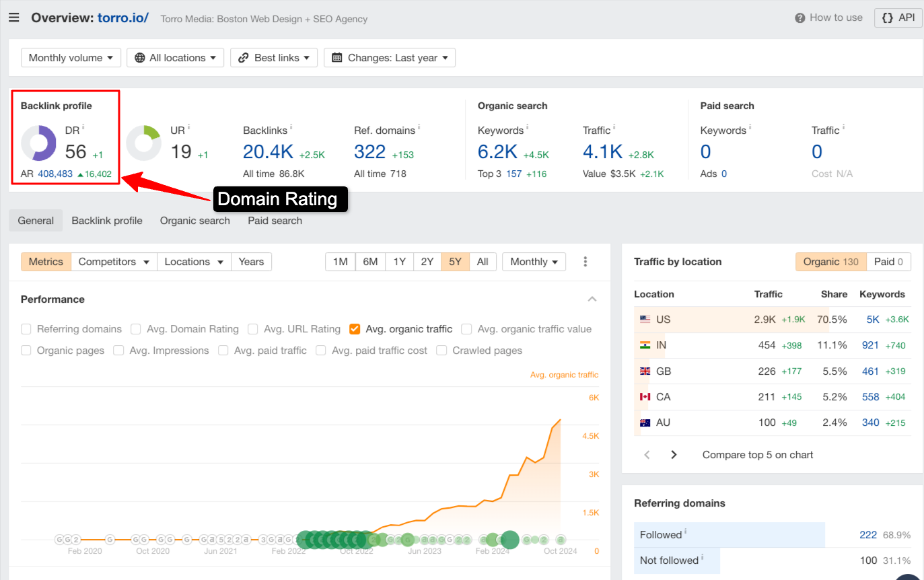Open the chart three-dots options menu
924x580 pixels.
585,262
